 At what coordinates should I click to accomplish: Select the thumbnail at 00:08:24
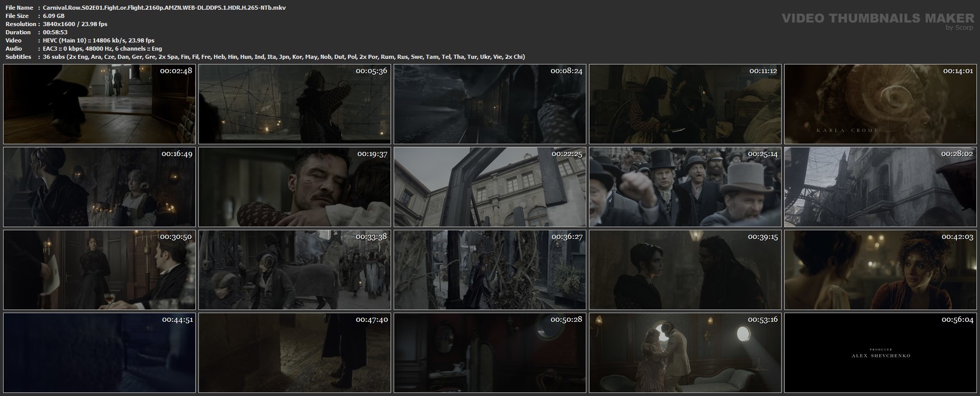point(490,104)
